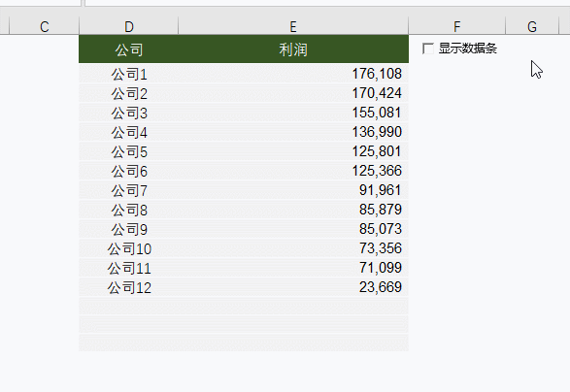The image size is (570, 392).
Task: Select profit value 73,356
Action: point(293,248)
